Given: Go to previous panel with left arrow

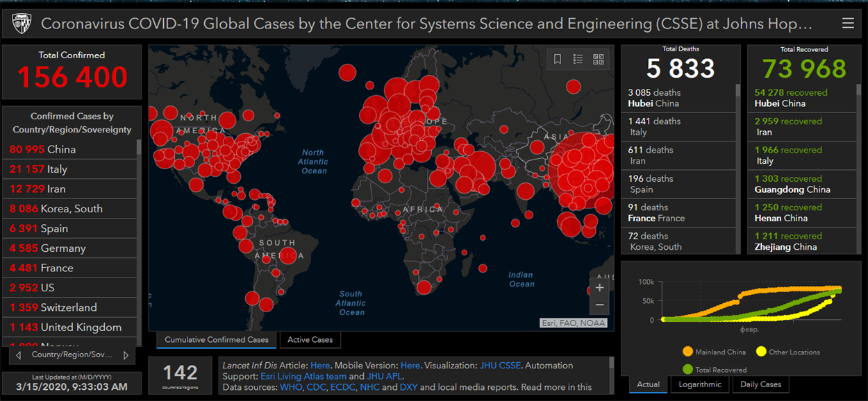Looking at the screenshot, I should (18, 355).
